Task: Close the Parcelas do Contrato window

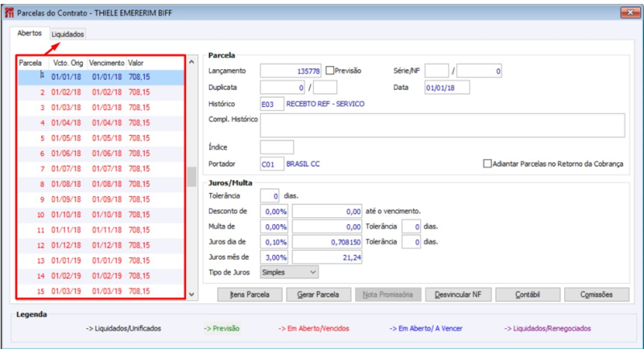Action: 630,13
